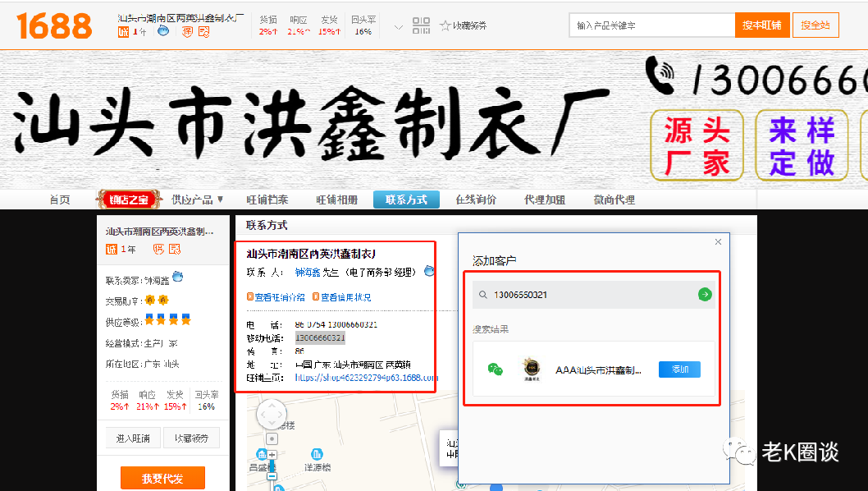Open the 微商代理 tab
868x491 pixels.
click(614, 200)
